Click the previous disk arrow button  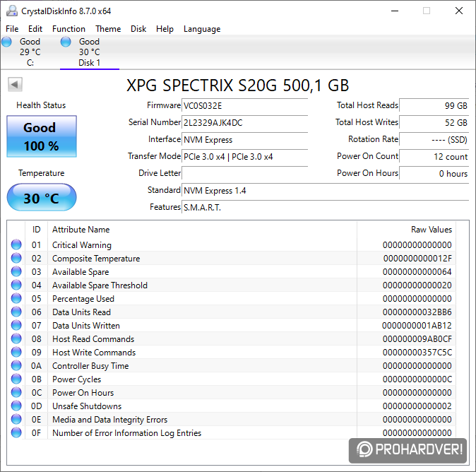pyautogui.click(x=15, y=84)
